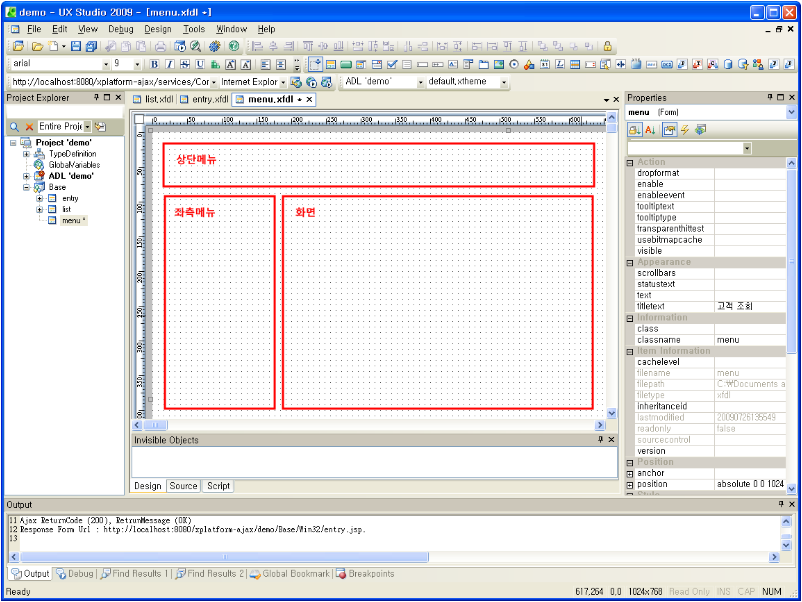
Task: Choose the ImageViewer component tool
Action: [499, 64]
